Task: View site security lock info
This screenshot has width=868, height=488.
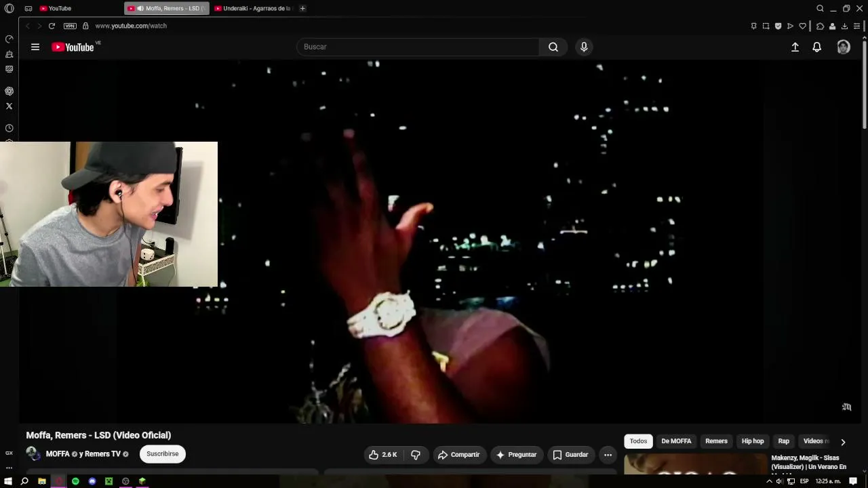Action: (x=85, y=26)
